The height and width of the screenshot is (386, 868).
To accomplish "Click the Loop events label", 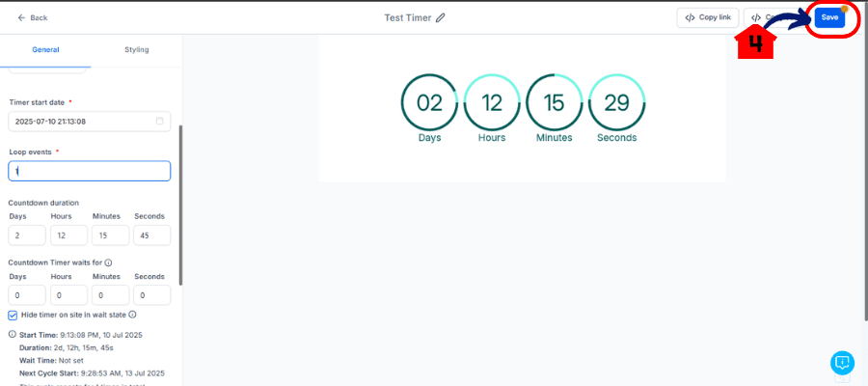I will [31, 152].
